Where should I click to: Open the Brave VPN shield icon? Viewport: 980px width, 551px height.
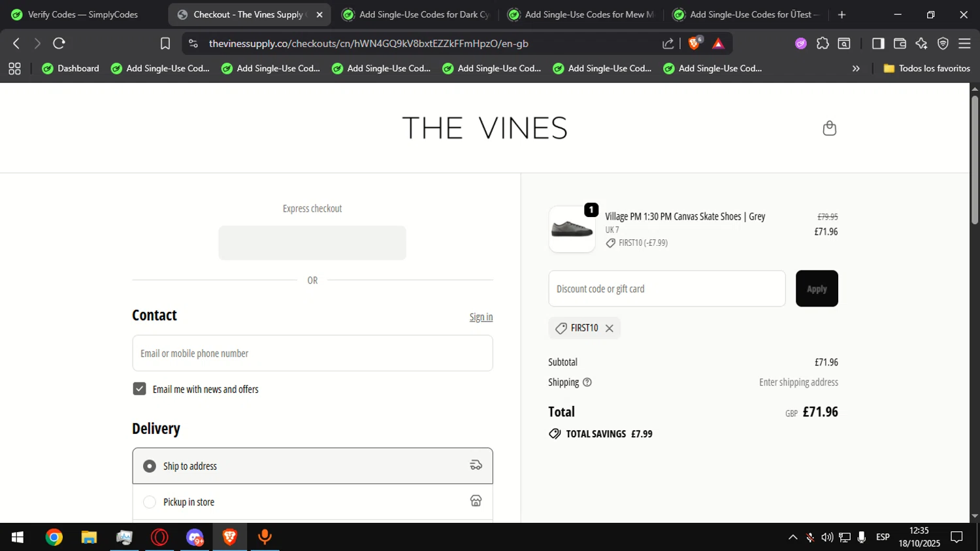pyautogui.click(x=943, y=43)
